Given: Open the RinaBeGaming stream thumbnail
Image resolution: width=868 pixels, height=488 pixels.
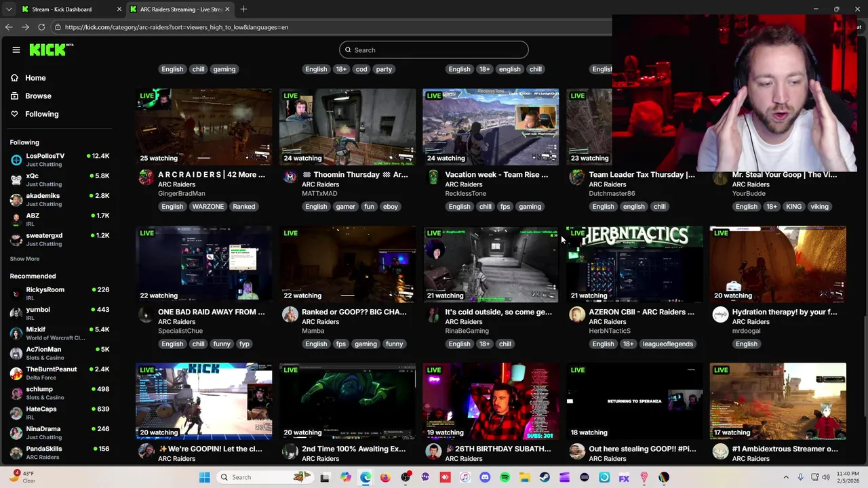Looking at the screenshot, I should pyautogui.click(x=491, y=264).
